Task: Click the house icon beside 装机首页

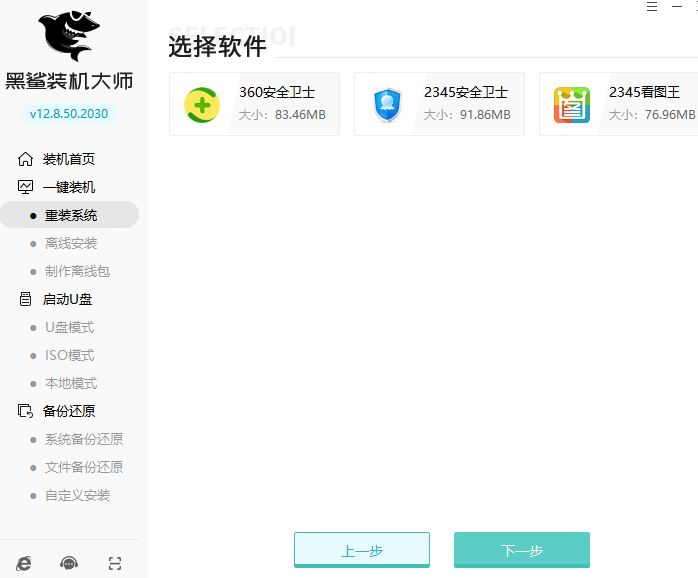Action: click(x=25, y=159)
